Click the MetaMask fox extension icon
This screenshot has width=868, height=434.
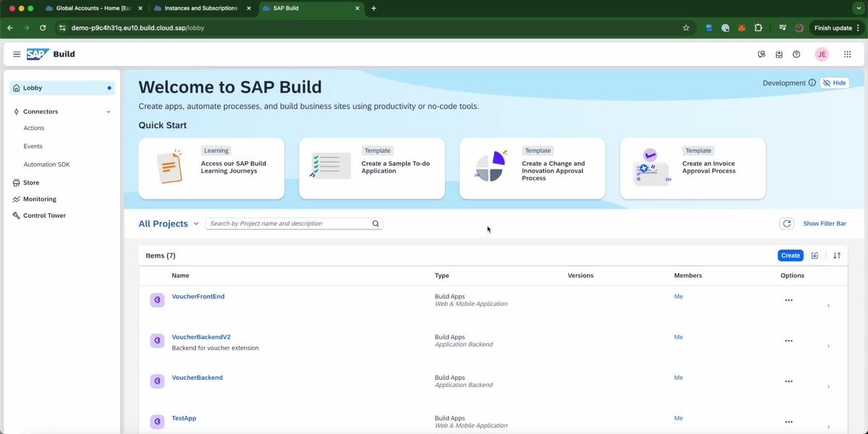(x=741, y=28)
